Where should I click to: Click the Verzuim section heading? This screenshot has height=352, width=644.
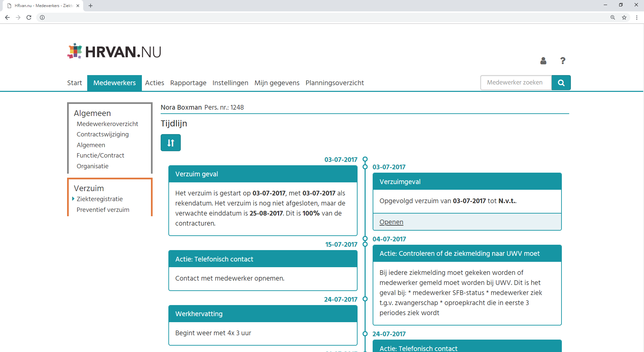(89, 188)
